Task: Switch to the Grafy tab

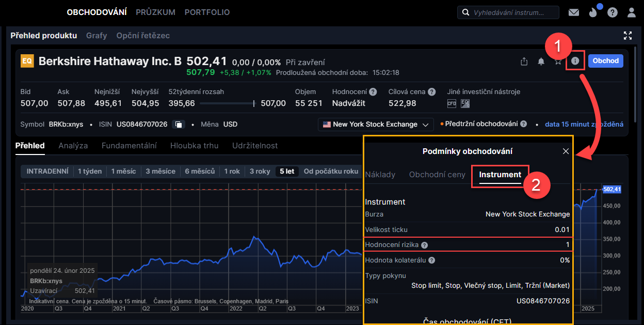Action: (96, 36)
